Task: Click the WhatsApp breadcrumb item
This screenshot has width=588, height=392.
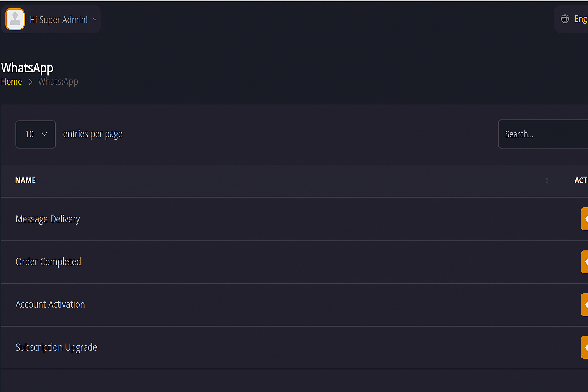Action: point(58,82)
